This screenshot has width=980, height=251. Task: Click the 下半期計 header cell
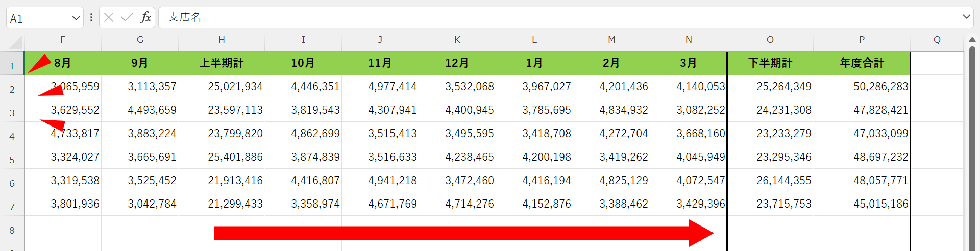click(x=770, y=63)
